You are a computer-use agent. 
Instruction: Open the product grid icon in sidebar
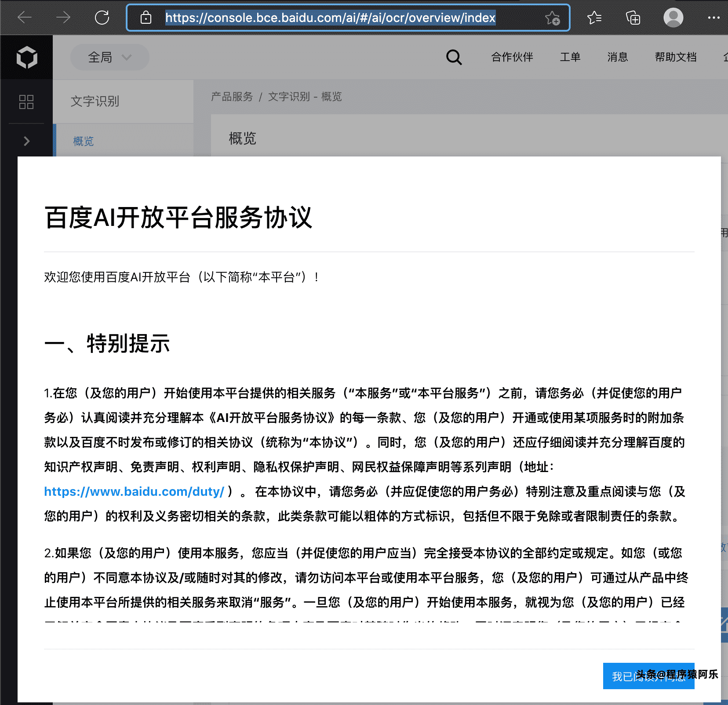(26, 102)
